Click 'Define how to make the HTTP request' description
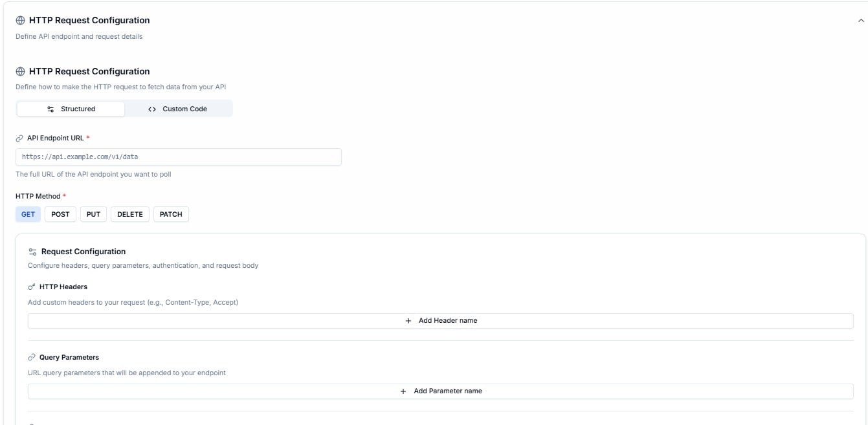The height and width of the screenshot is (425, 868). tap(120, 87)
